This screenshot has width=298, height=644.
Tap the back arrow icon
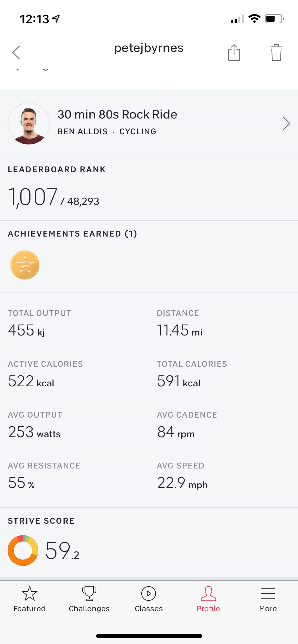click(x=16, y=53)
